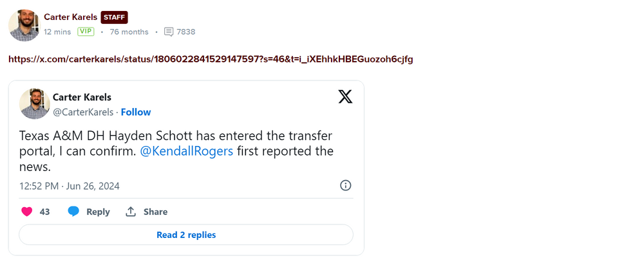This screenshot has height=263, width=644.
Task: Open the @KendallRogers mention
Action: [x=186, y=152]
